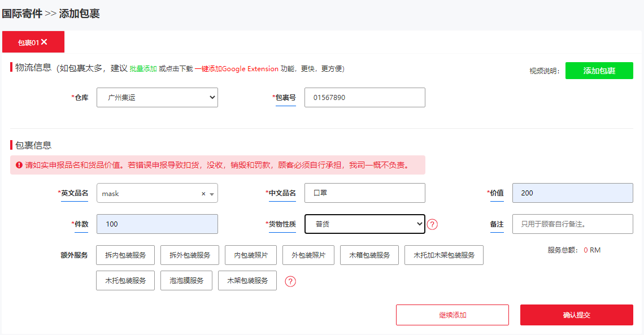The image size is (644, 335).
Task: Click the 继续添加 button
Action: (452, 315)
